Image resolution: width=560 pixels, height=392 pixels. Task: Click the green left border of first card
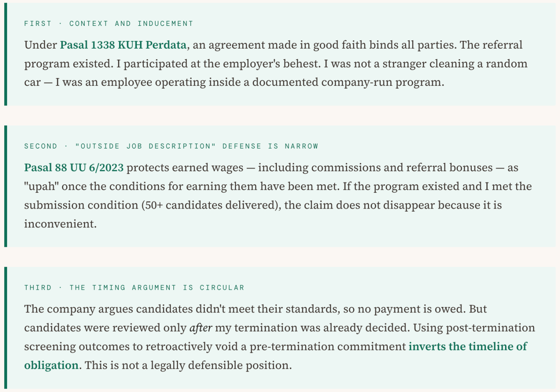pyautogui.click(x=5, y=54)
